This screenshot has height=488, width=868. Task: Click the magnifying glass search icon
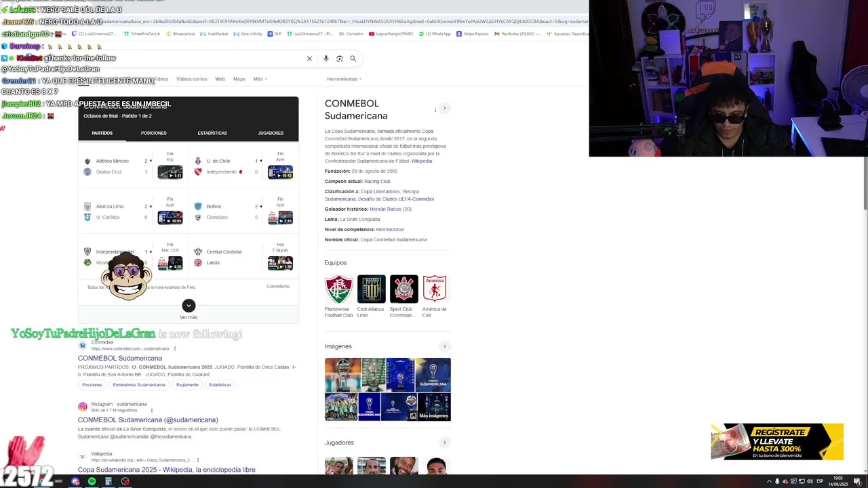pyautogui.click(x=353, y=58)
